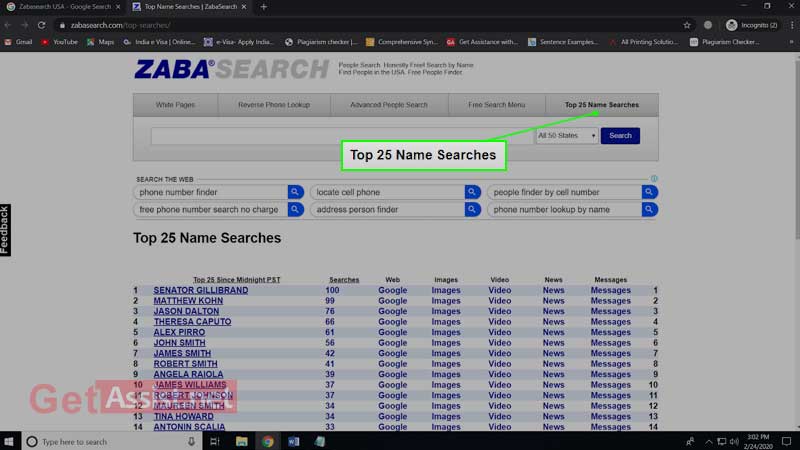Open the 'All 50 States' dropdown

click(x=566, y=136)
